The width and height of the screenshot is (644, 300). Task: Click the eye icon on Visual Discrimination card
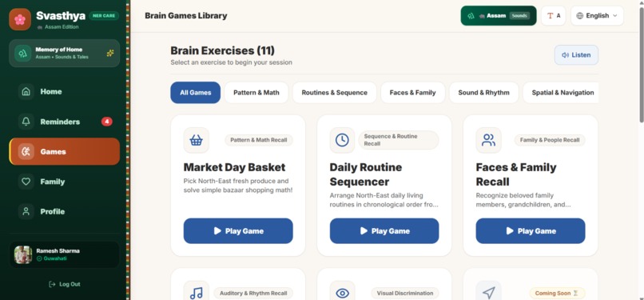coord(342,293)
